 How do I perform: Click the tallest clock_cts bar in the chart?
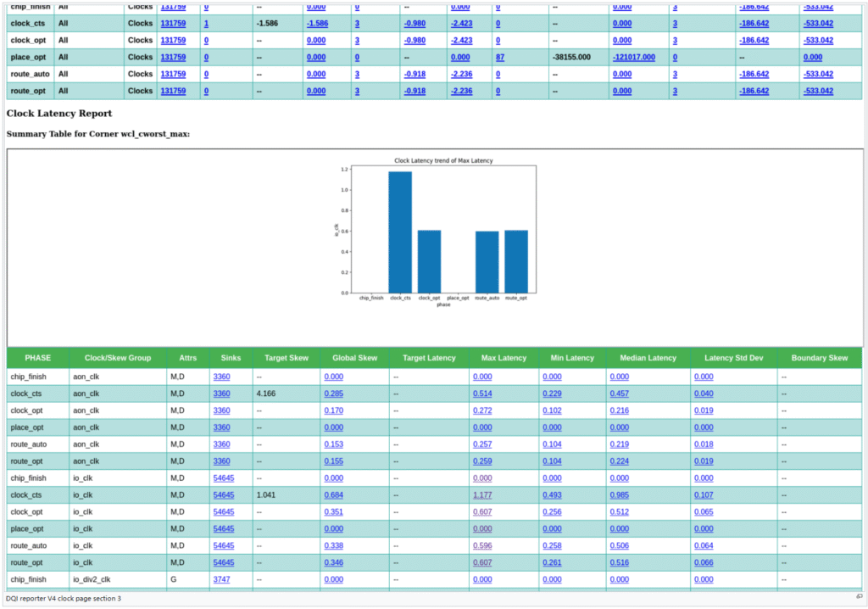click(x=400, y=232)
